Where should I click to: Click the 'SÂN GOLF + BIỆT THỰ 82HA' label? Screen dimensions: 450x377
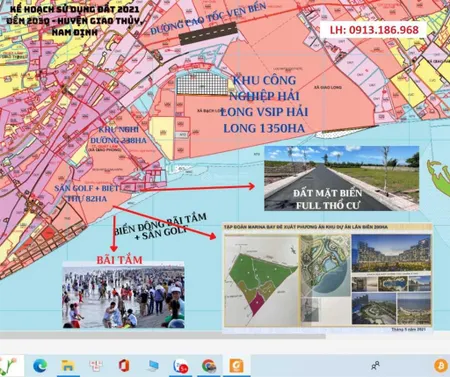pyautogui.click(x=87, y=193)
